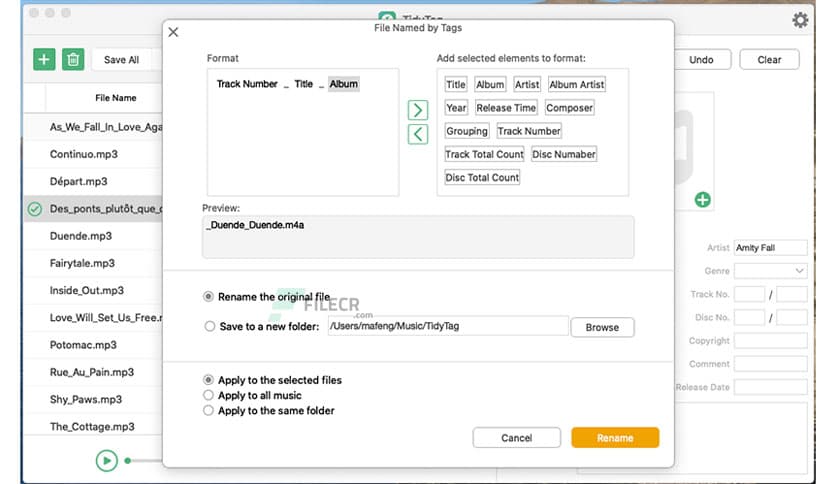Click the green trash delete icon

(73, 59)
